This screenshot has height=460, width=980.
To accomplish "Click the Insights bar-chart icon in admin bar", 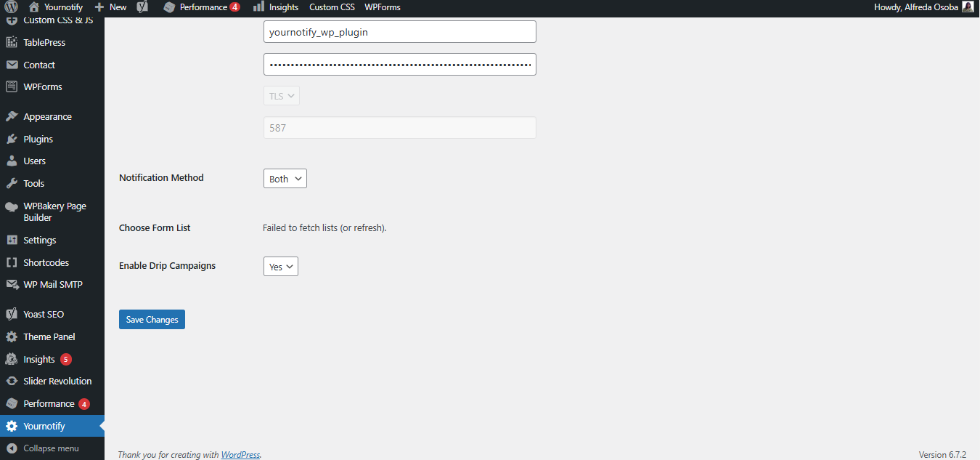I will 258,7.
